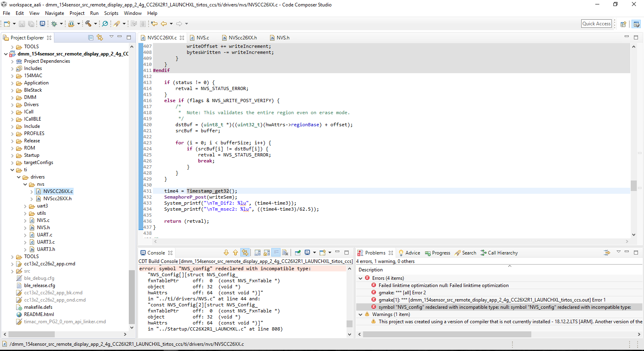
Task: Maximize the editor area
Action: pyautogui.click(x=636, y=37)
